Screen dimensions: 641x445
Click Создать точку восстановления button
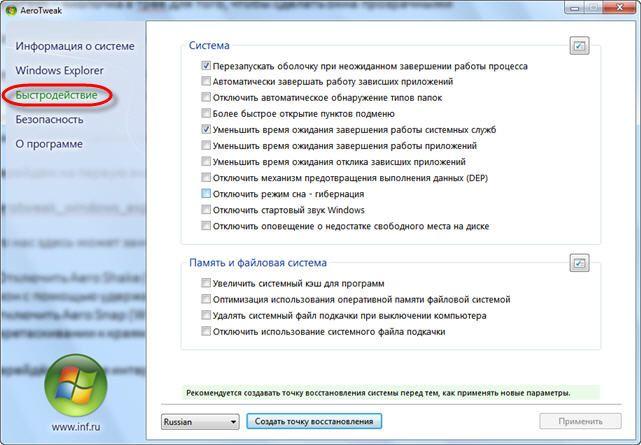point(314,421)
